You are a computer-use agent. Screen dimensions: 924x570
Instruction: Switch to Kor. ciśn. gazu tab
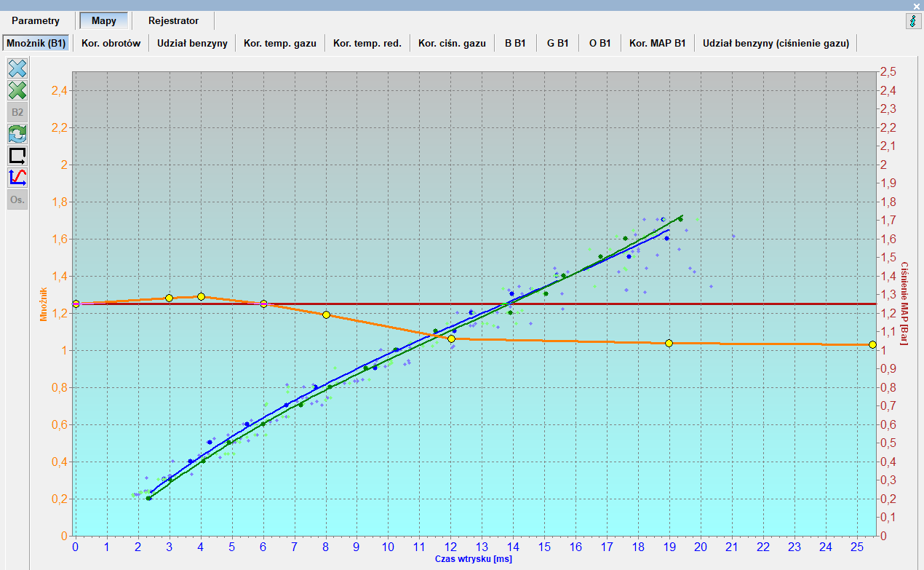click(452, 43)
